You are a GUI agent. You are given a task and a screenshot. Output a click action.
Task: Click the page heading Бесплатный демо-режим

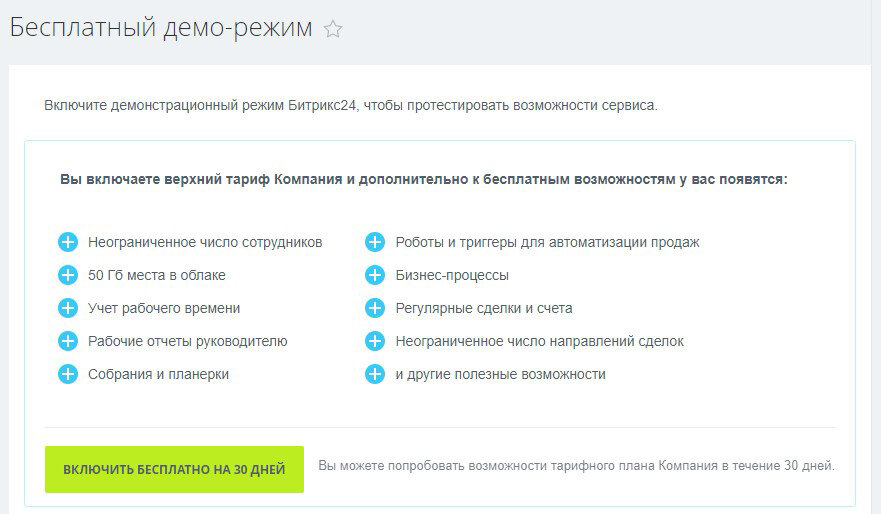click(161, 27)
